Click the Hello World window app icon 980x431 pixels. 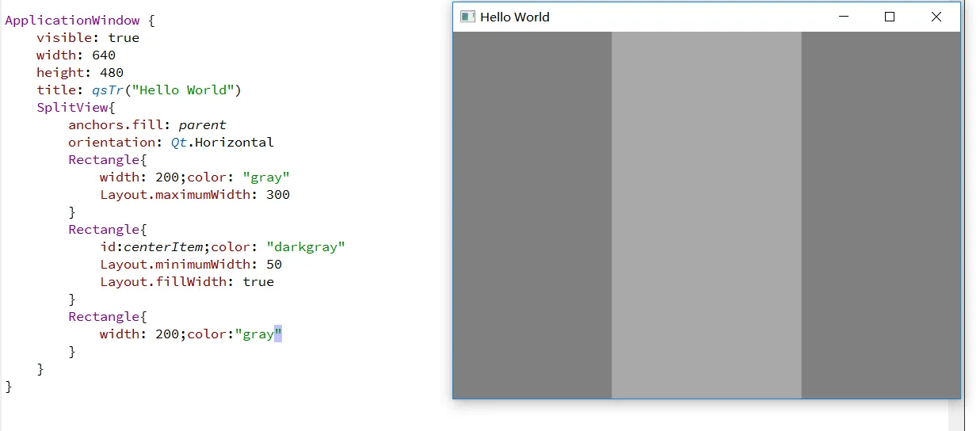click(x=467, y=17)
